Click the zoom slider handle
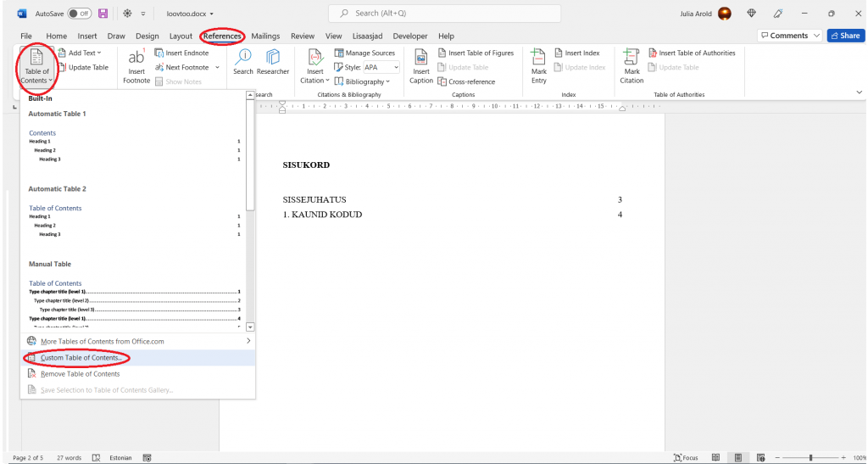The height and width of the screenshot is (464, 868). click(x=810, y=458)
